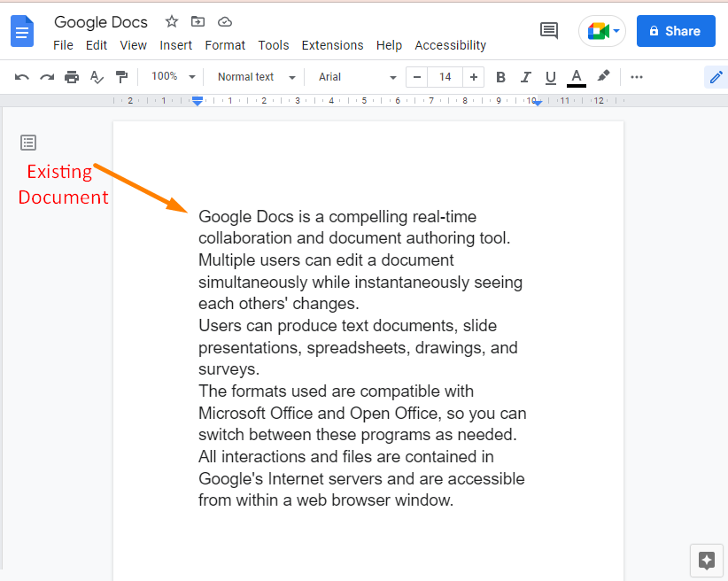Open the Normal text style dropdown

pyautogui.click(x=256, y=77)
